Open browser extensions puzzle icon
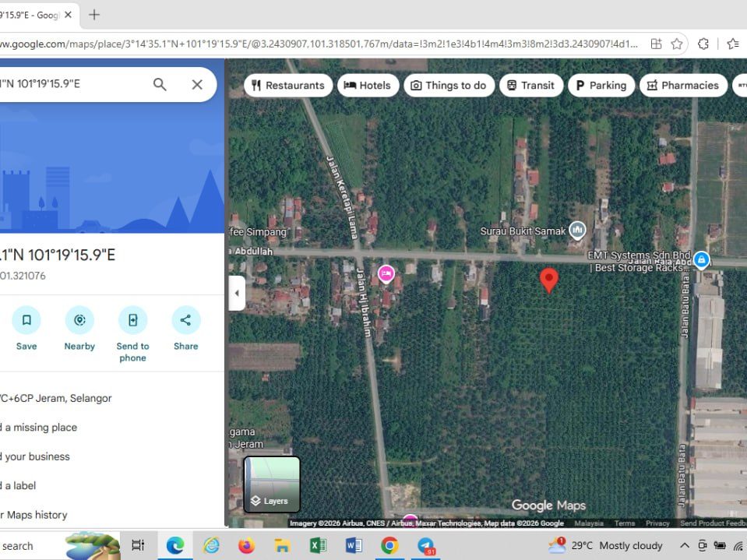The height and width of the screenshot is (560, 747). (x=703, y=44)
